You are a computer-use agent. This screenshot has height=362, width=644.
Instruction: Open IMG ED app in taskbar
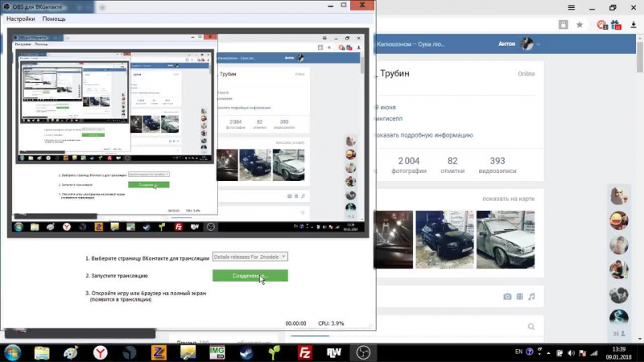(x=217, y=352)
